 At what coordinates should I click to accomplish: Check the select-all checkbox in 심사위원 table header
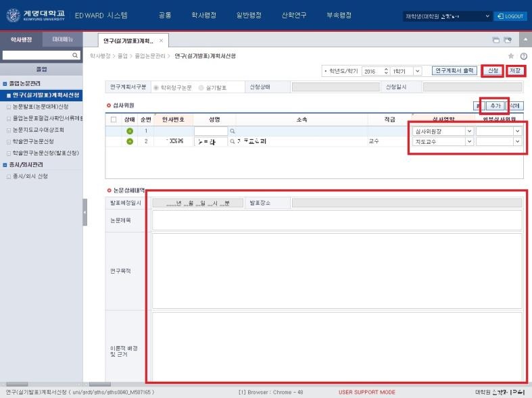tap(113, 119)
